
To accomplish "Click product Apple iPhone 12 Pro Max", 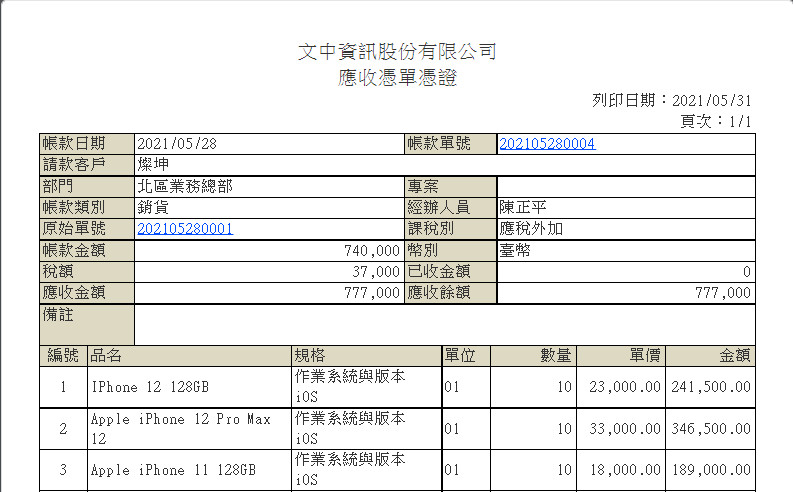I will [x=181, y=419].
